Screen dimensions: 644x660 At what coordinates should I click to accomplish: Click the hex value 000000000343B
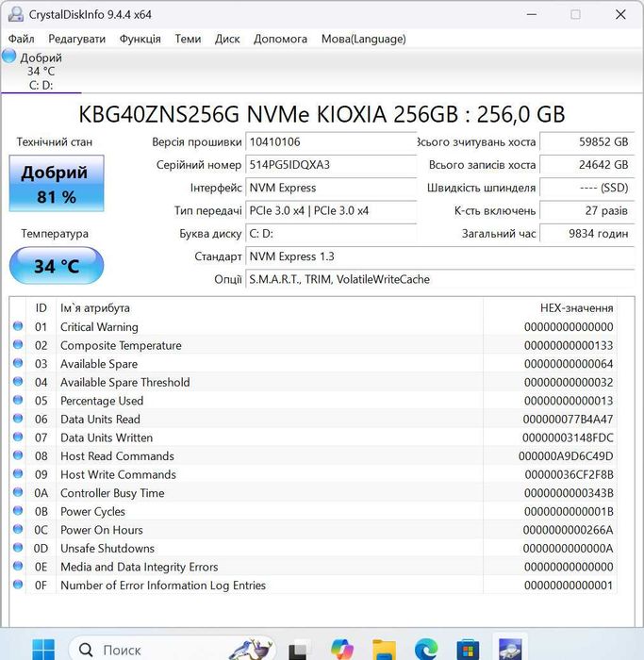(x=569, y=493)
